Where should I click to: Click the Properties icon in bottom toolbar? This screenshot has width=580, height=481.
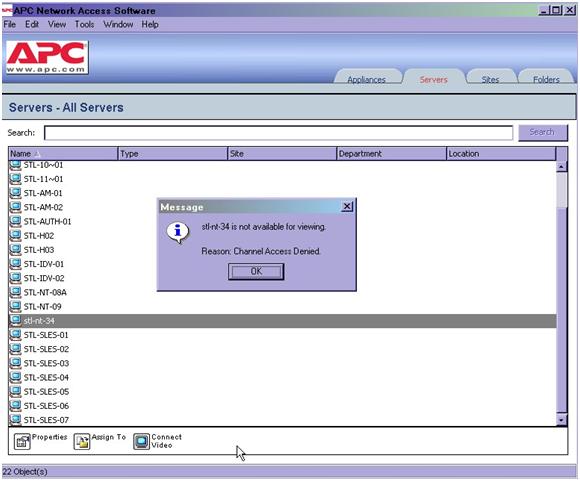pos(22,441)
